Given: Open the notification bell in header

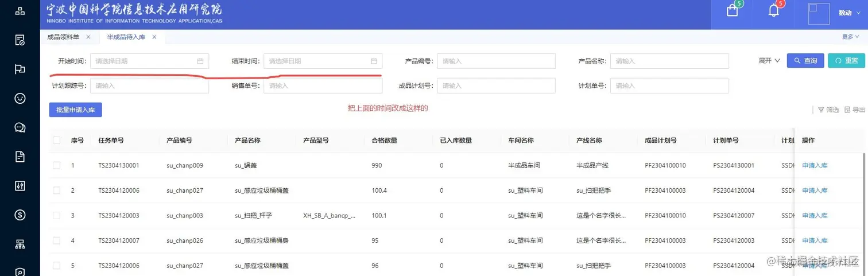Looking at the screenshot, I should click(774, 10).
